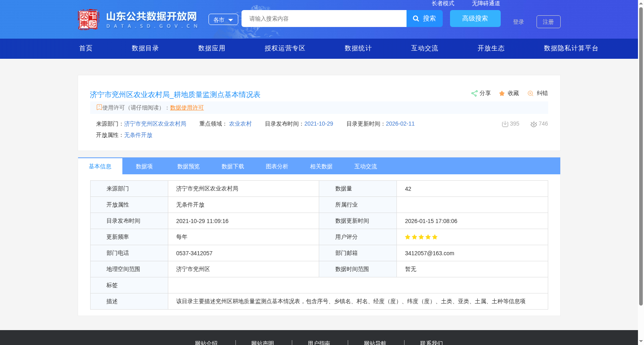644x345 pixels.
Task: Switch to the 数据预览 tab
Action: click(189, 166)
